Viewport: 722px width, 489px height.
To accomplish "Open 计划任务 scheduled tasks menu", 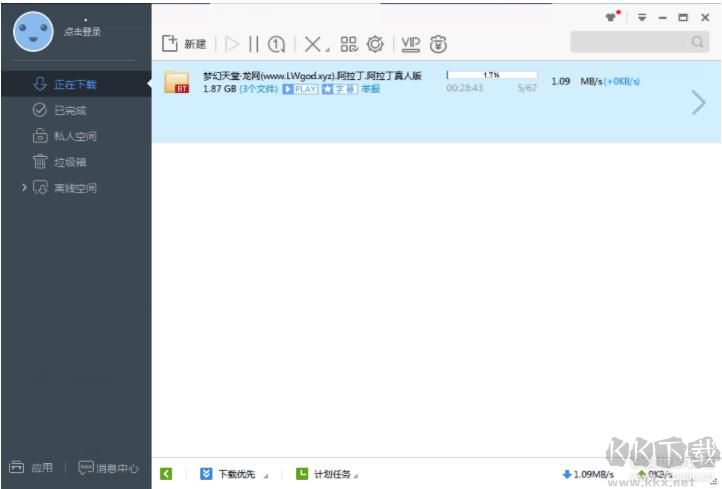I will [x=327, y=474].
